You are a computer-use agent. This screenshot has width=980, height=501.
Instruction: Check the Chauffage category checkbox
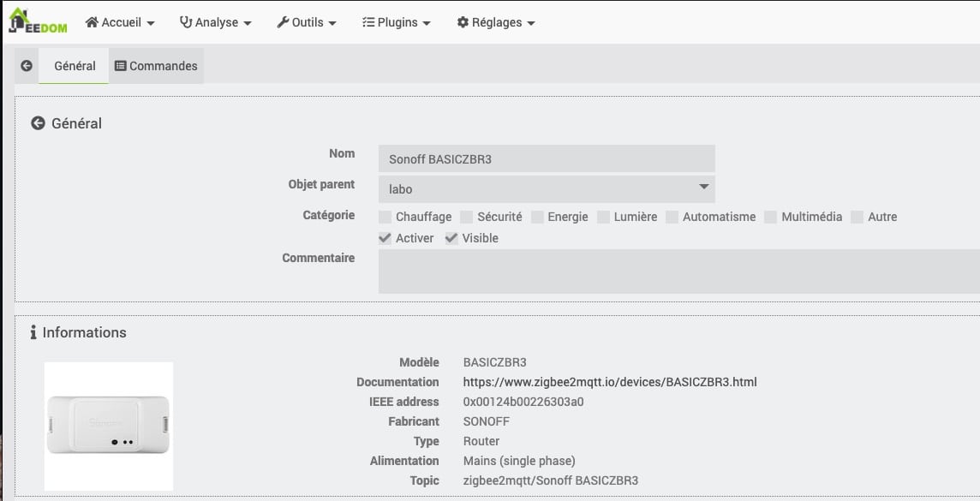385,217
